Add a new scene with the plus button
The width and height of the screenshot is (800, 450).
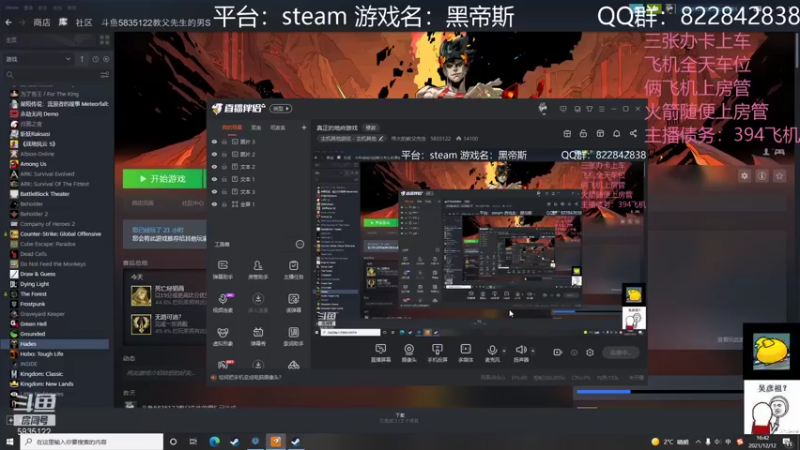click(x=304, y=128)
